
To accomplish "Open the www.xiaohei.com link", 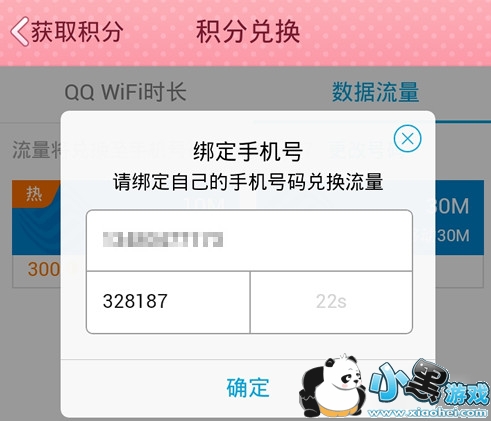I will 427,413.
